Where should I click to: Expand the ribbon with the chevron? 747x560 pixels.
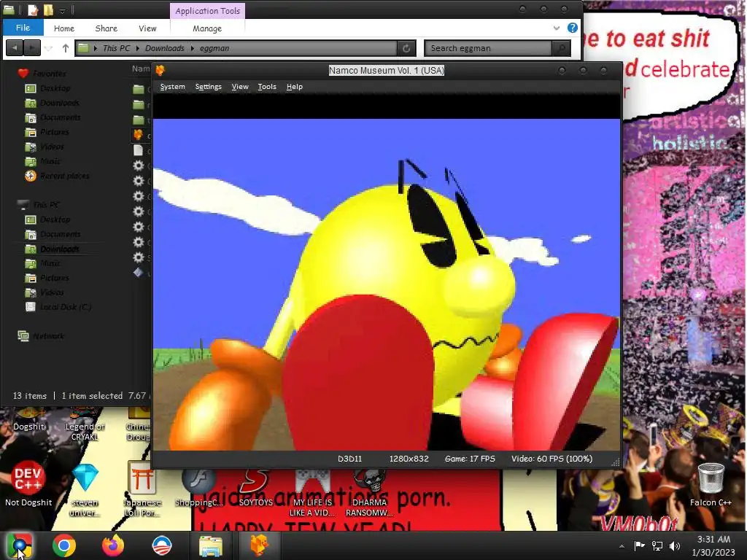(x=556, y=28)
